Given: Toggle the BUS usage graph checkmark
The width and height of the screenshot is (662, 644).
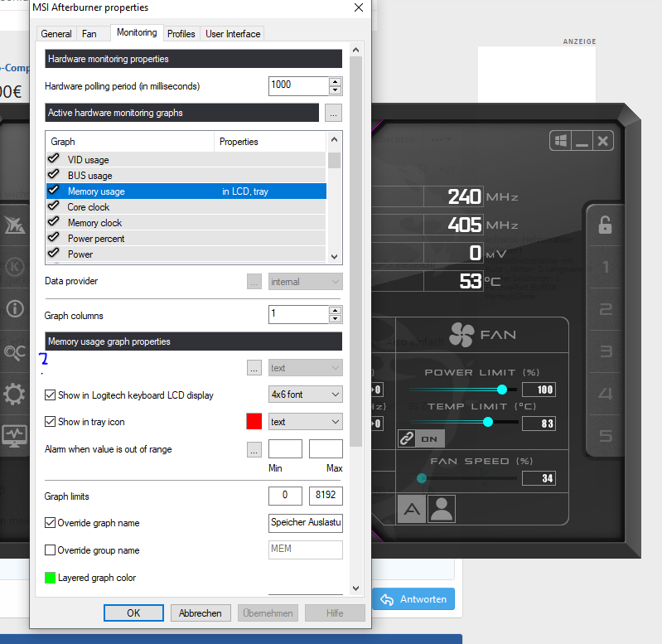Looking at the screenshot, I should [x=54, y=174].
